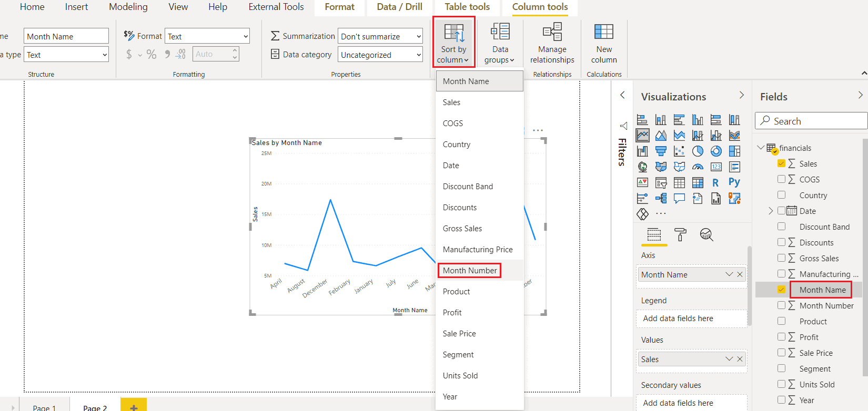The image size is (868, 411).
Task: Click the Sort by column button
Action: [x=454, y=42]
